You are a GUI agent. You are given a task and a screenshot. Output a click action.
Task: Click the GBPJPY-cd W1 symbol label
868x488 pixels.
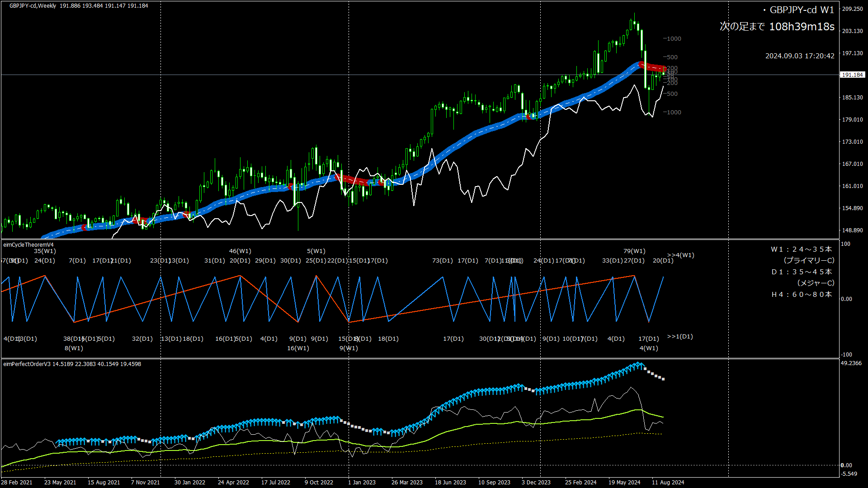[802, 10]
